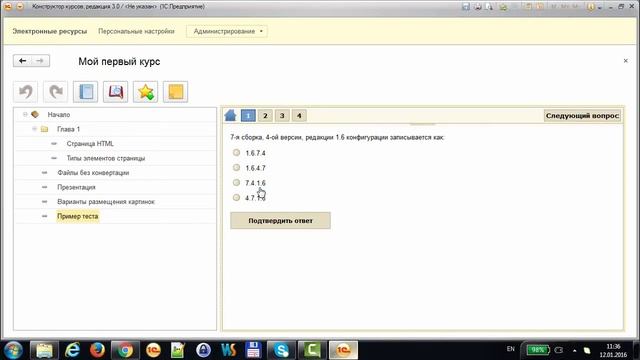Open Firefox from taskbar

[97, 350]
